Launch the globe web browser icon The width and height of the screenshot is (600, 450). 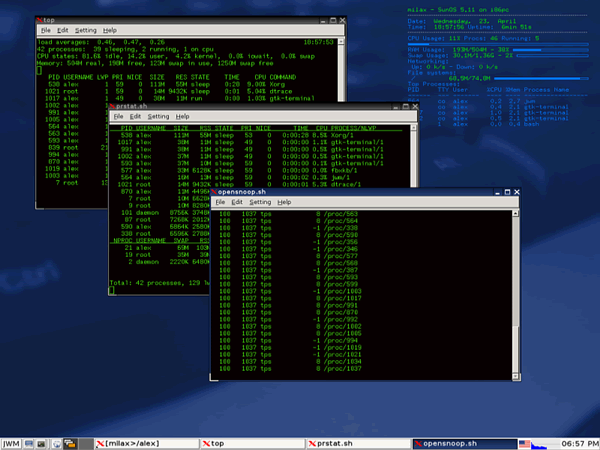(57, 443)
